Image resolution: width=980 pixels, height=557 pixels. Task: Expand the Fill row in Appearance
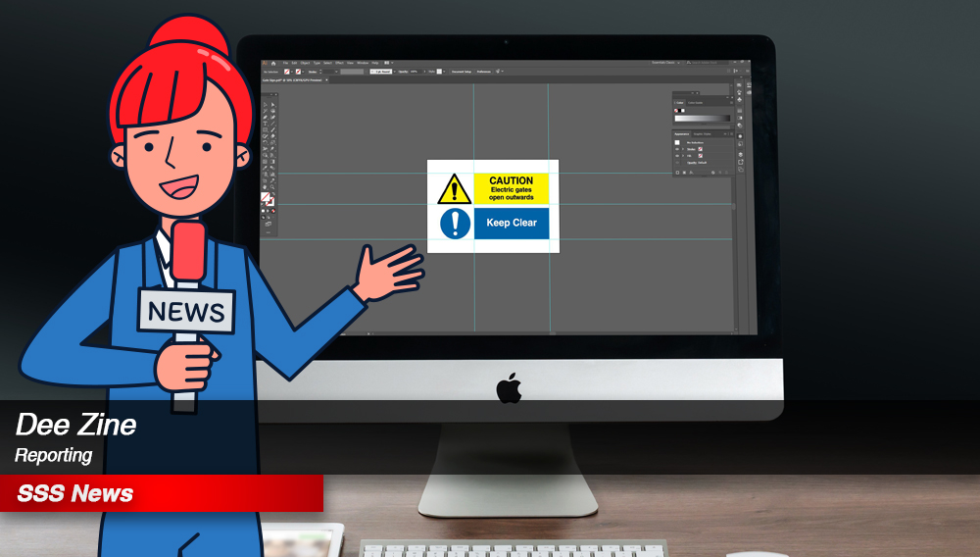(x=683, y=156)
